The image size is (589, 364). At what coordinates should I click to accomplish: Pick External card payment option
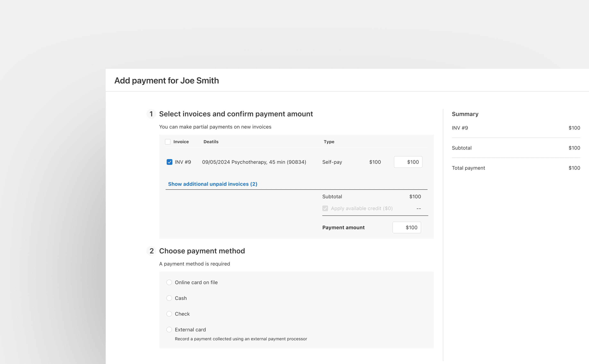tap(169, 330)
